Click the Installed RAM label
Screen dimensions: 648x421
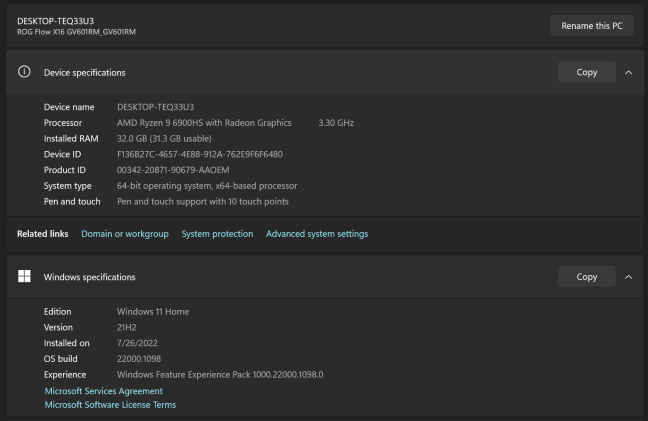(x=71, y=138)
